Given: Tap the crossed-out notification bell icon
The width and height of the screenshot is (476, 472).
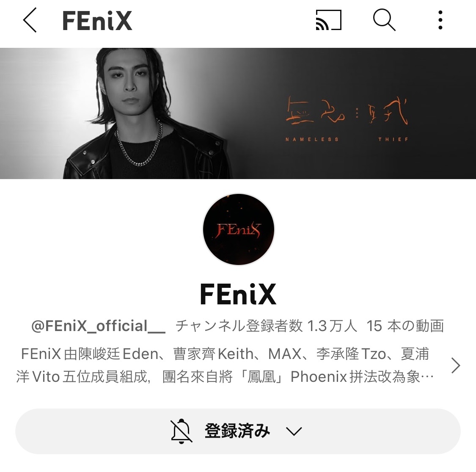Looking at the screenshot, I should (x=181, y=431).
